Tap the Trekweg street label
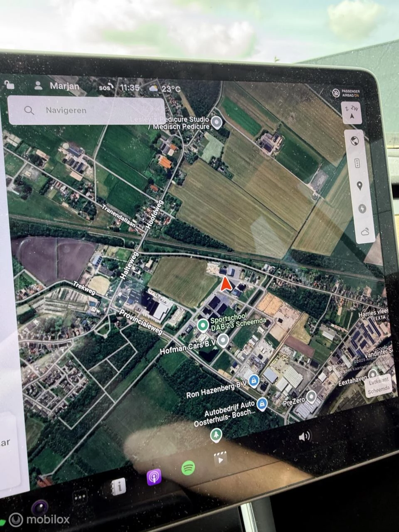The image size is (399, 532). click(x=84, y=288)
